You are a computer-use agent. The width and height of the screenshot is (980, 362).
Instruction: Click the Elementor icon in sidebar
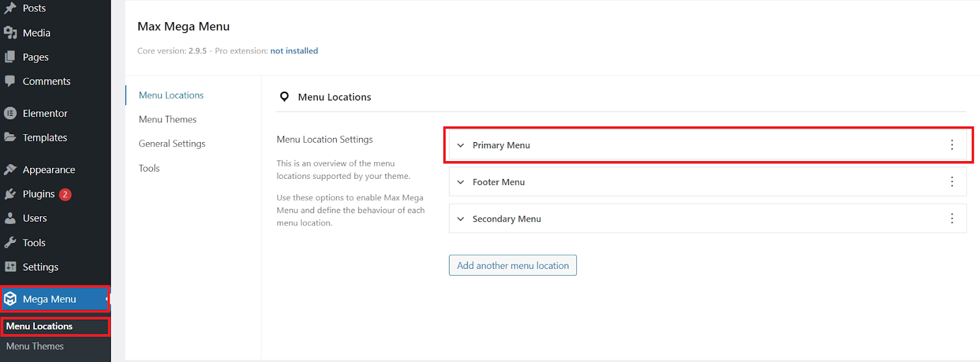10,113
